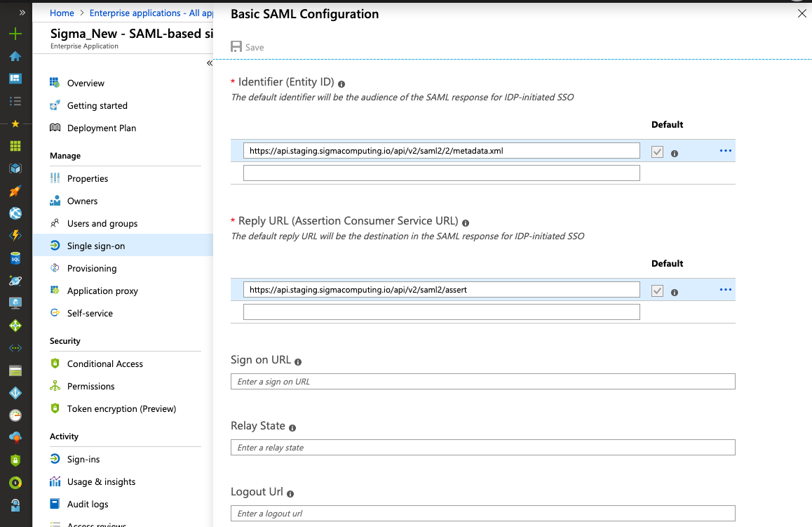
Task: Open the cube Resource groups icon
Action: (15, 168)
